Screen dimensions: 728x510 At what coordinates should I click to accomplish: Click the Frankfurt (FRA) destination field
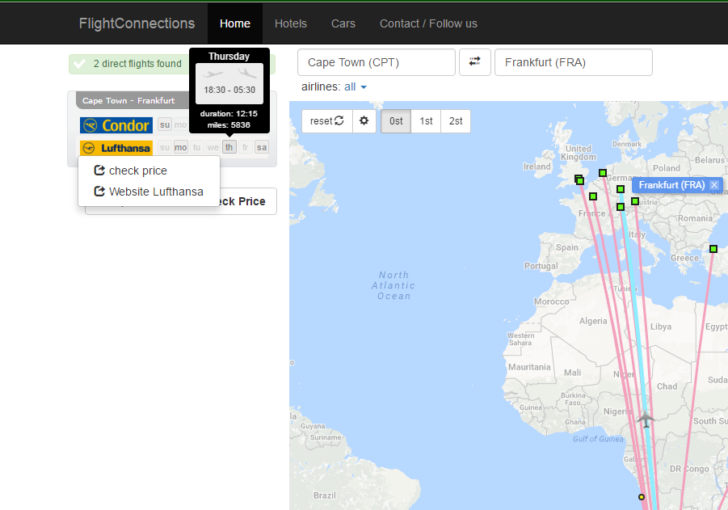coord(573,62)
